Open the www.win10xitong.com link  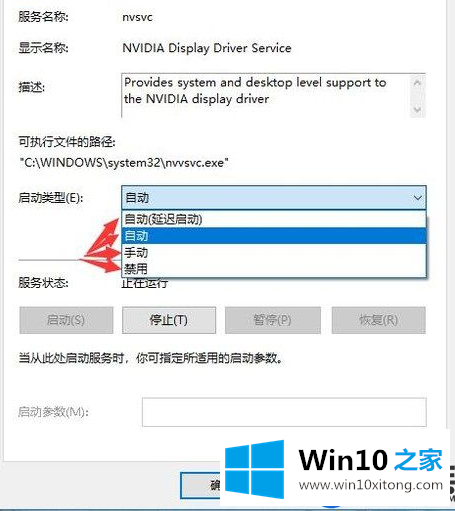pyautogui.click(x=371, y=485)
